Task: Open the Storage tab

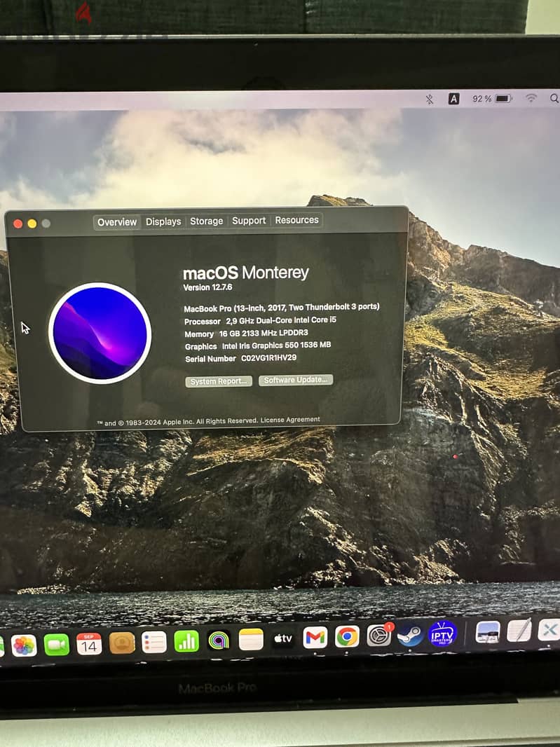Action: (x=206, y=221)
